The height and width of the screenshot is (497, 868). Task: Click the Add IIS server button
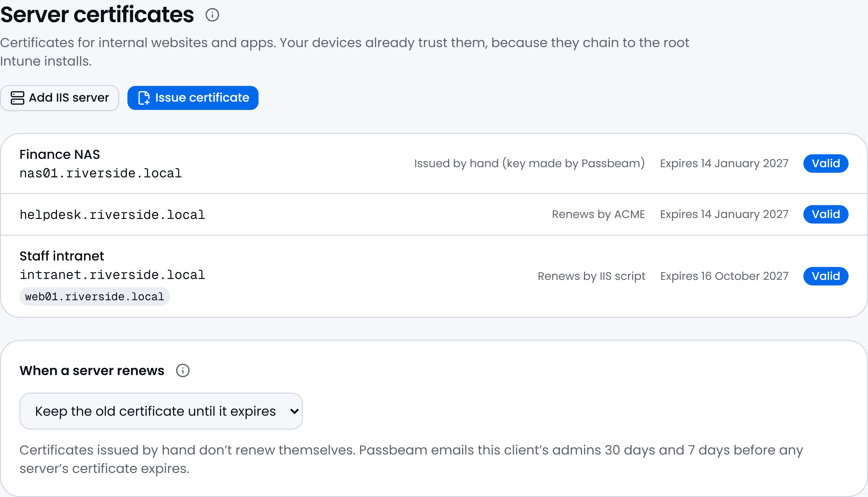[x=60, y=98]
